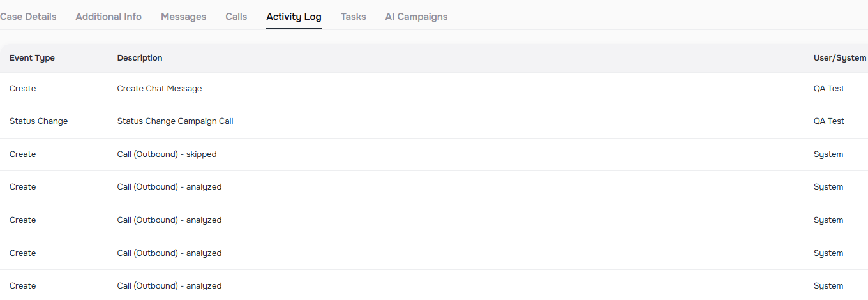Screen dimensions: 868x300
Task: Click System in the skipped call row
Action: point(828,154)
